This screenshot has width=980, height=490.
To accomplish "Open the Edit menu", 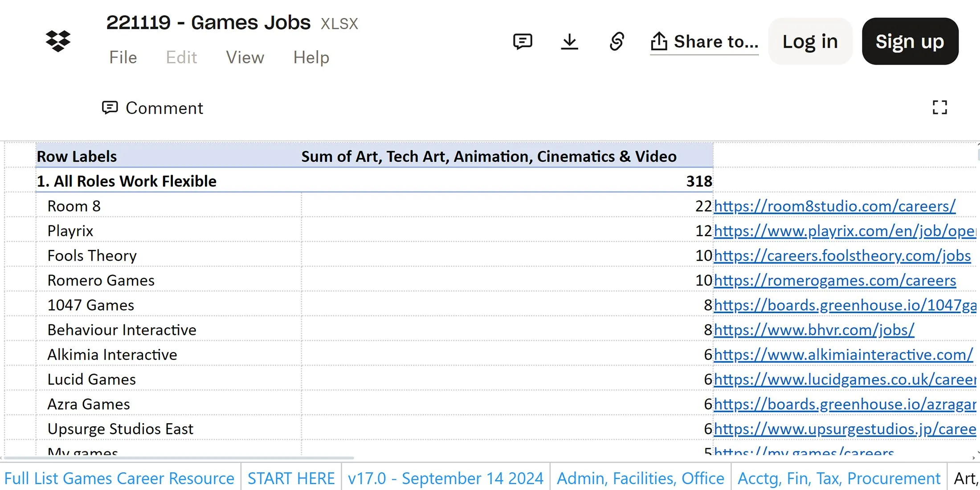I will click(x=181, y=57).
